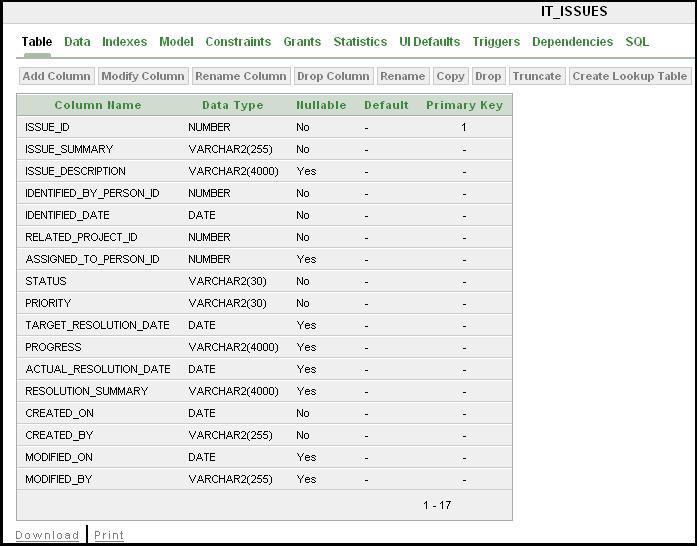The width and height of the screenshot is (697, 546).
Task: Switch to the Data tab
Action: point(77,42)
